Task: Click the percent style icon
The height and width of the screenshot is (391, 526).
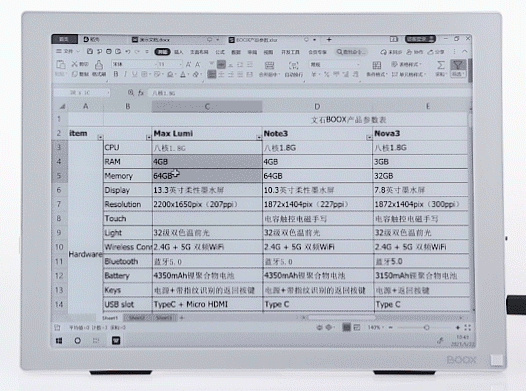Action: [x=326, y=74]
